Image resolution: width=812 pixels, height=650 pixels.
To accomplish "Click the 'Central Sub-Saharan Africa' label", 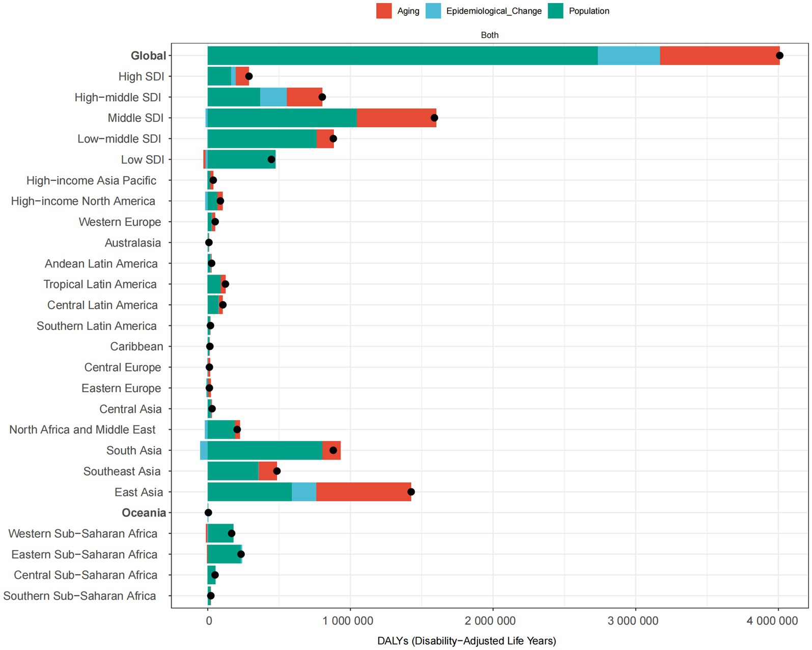I will tap(86, 575).
